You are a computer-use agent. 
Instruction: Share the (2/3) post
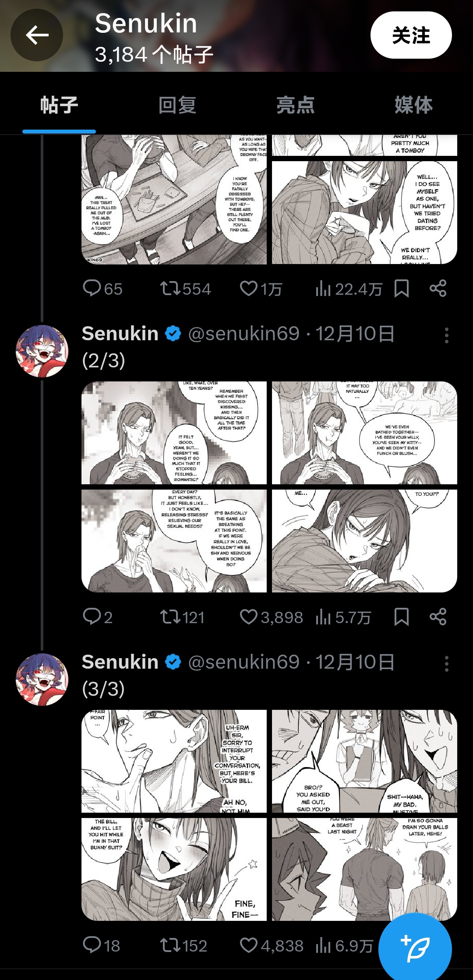click(438, 617)
